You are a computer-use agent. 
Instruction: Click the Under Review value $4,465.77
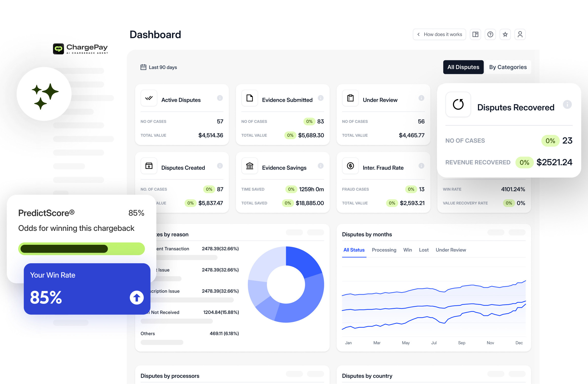tap(412, 135)
